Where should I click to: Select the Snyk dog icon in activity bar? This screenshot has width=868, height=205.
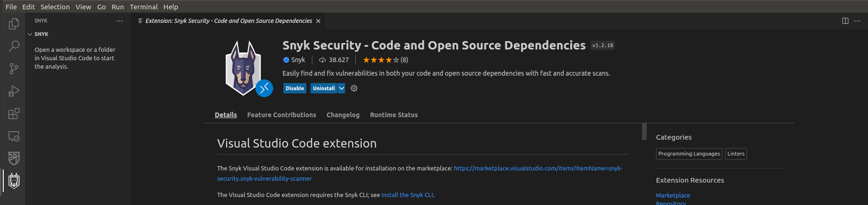(x=14, y=181)
